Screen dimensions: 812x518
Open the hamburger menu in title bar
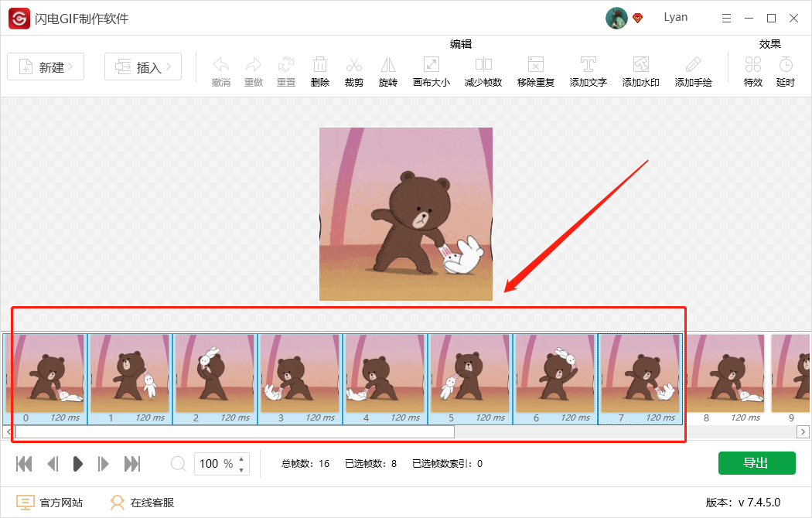pyautogui.click(x=727, y=18)
